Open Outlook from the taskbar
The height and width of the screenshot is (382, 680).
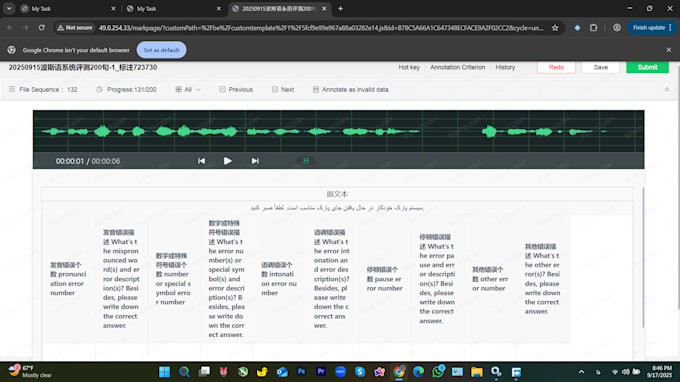click(282, 372)
